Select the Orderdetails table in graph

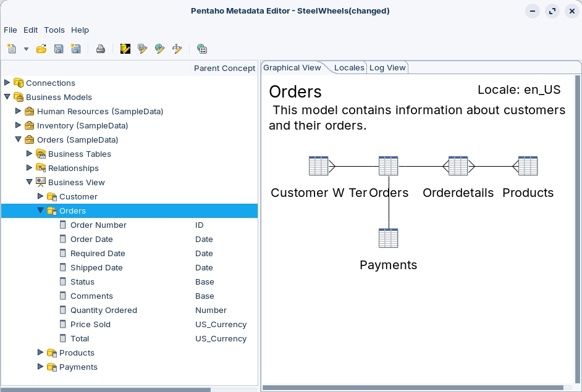click(458, 166)
